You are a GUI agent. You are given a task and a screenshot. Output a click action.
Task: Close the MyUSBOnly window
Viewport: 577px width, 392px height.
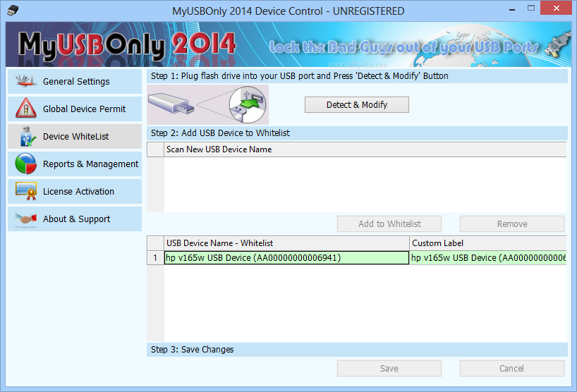pos(556,8)
